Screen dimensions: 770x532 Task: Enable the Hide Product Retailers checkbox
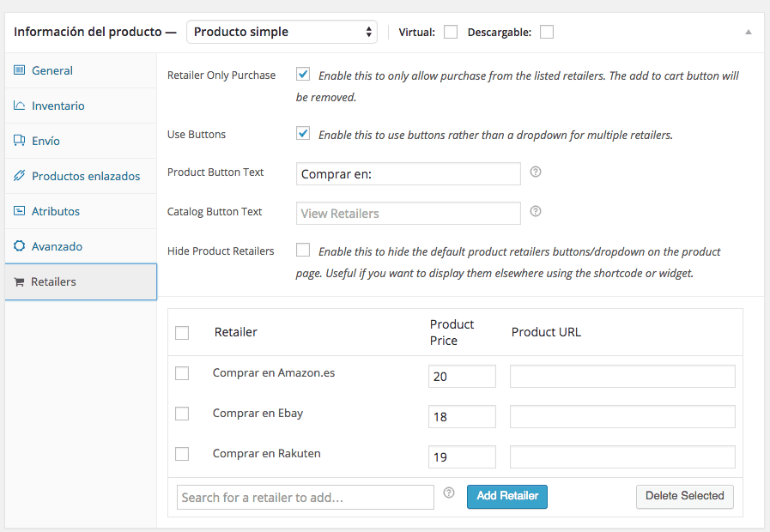pyautogui.click(x=303, y=251)
